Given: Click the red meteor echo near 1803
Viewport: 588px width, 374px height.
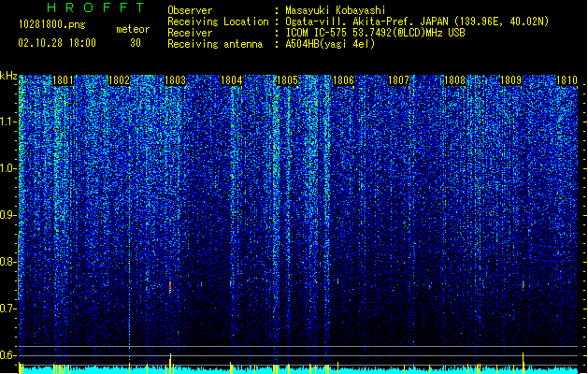Looking at the screenshot, I should 170,287.
